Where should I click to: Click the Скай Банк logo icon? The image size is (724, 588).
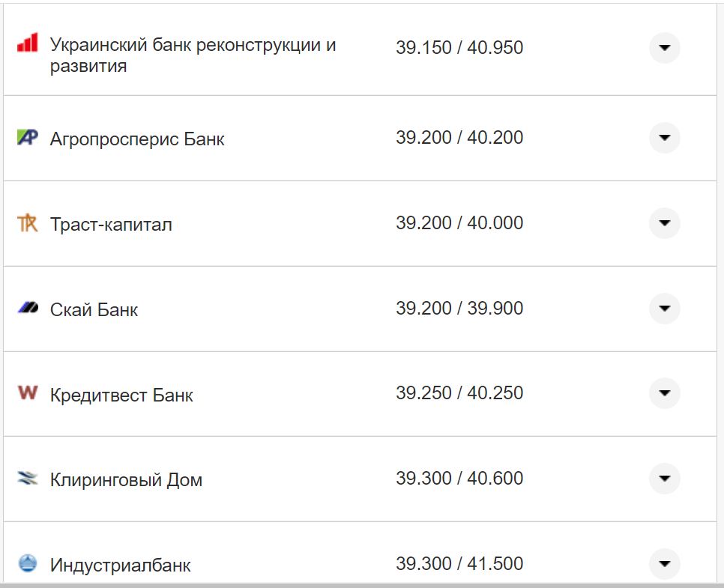coord(26,307)
